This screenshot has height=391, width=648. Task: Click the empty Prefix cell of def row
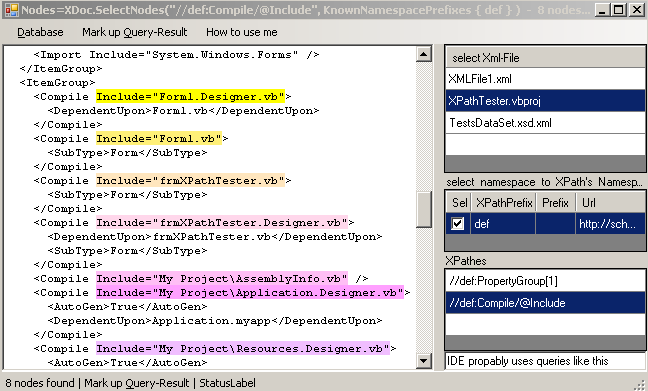(x=555, y=224)
